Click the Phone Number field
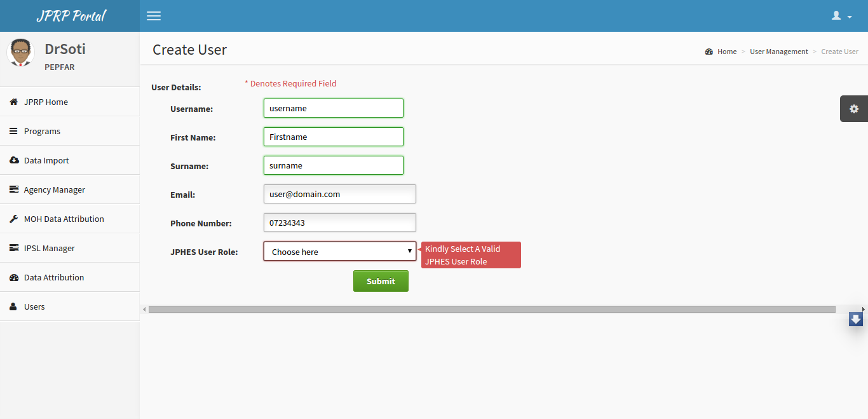The image size is (868, 419). (x=340, y=223)
